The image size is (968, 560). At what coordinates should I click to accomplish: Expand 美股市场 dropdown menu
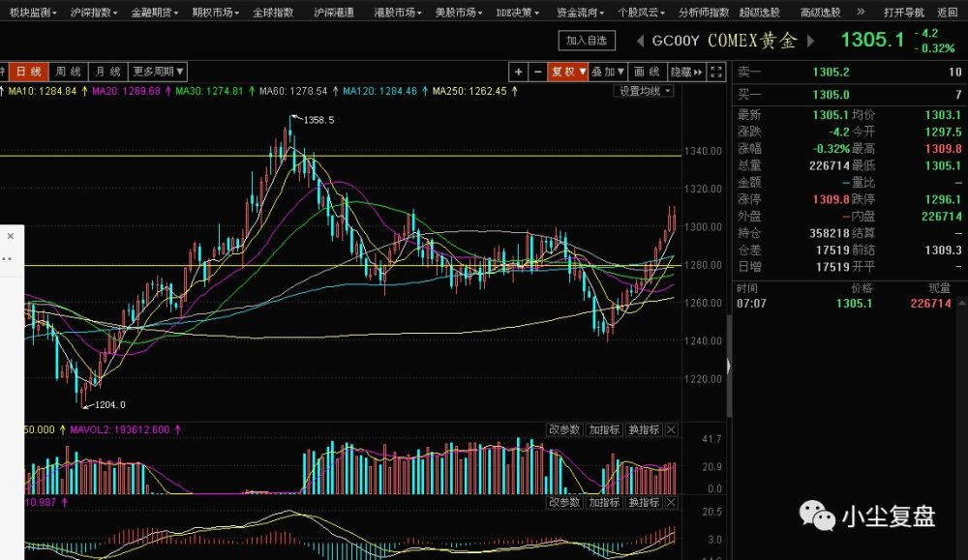pyautogui.click(x=459, y=12)
